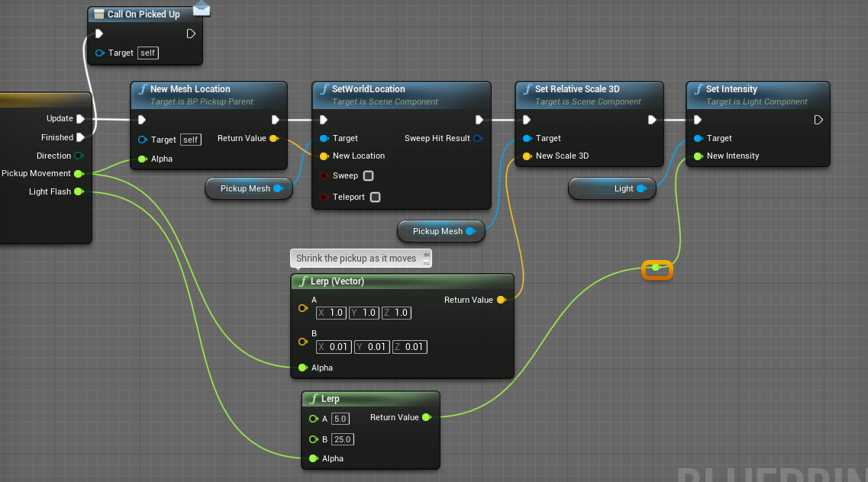The image size is (868, 482).
Task: Click the Light Flash output pin
Action: coord(79,191)
